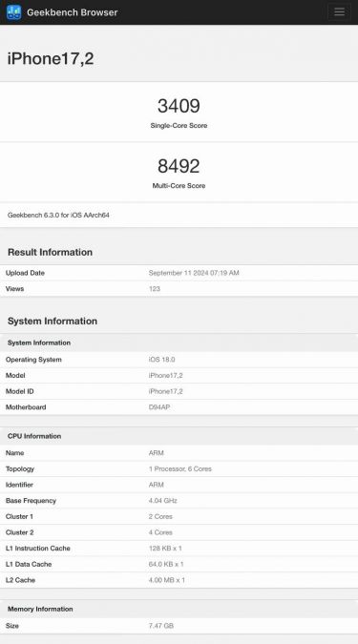Click the Model ID iPhone17,2 value

(166, 391)
